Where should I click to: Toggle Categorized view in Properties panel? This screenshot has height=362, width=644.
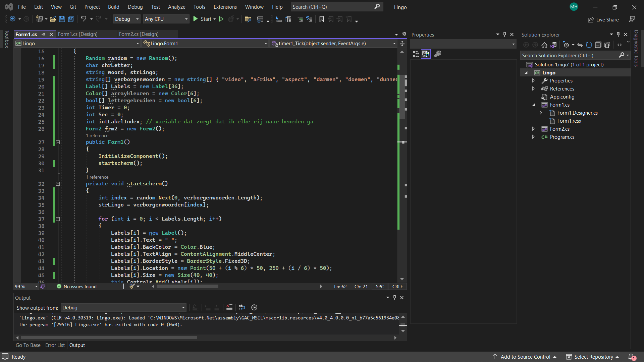click(x=416, y=54)
